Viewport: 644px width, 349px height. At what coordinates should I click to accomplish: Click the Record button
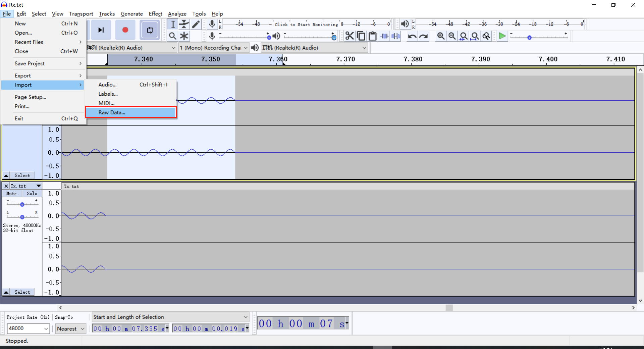point(125,30)
